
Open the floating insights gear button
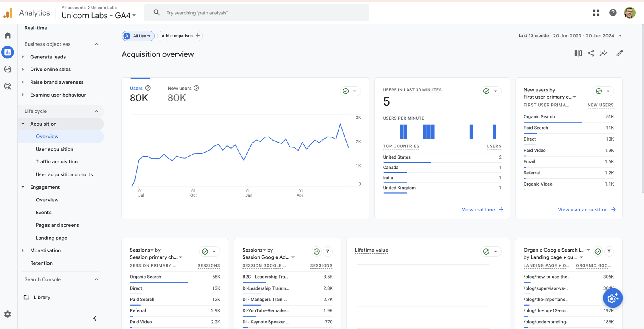tap(613, 298)
